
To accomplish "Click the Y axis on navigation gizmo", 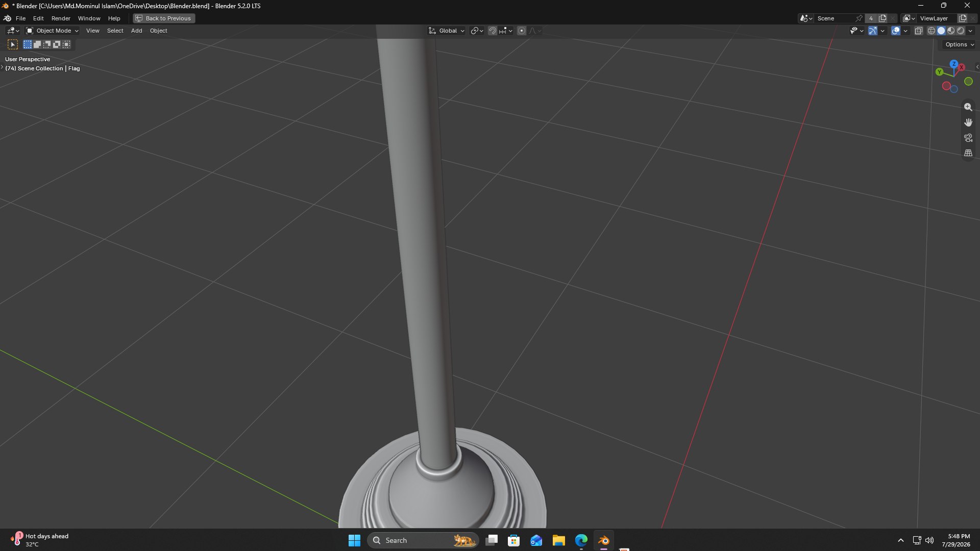I will [939, 72].
